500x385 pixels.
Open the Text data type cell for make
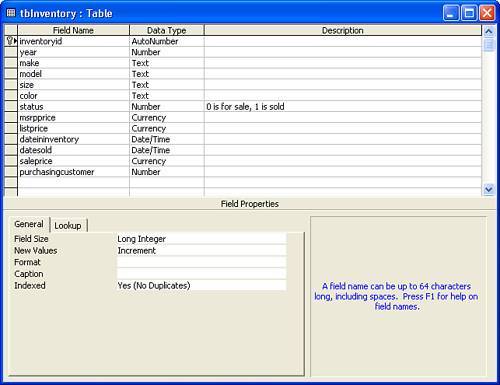click(x=167, y=63)
